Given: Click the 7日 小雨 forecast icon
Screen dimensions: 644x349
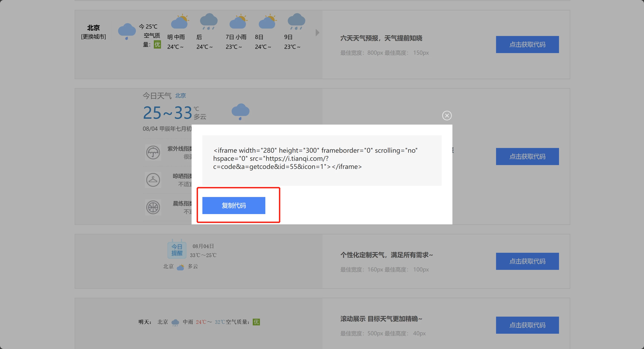Looking at the screenshot, I should tap(238, 22).
